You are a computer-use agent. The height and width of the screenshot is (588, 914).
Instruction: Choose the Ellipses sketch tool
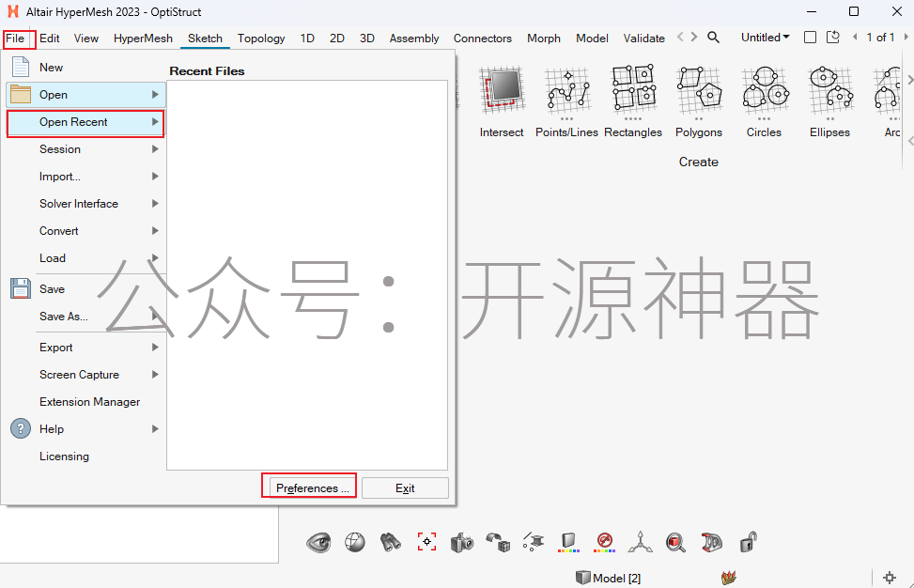[829, 102]
